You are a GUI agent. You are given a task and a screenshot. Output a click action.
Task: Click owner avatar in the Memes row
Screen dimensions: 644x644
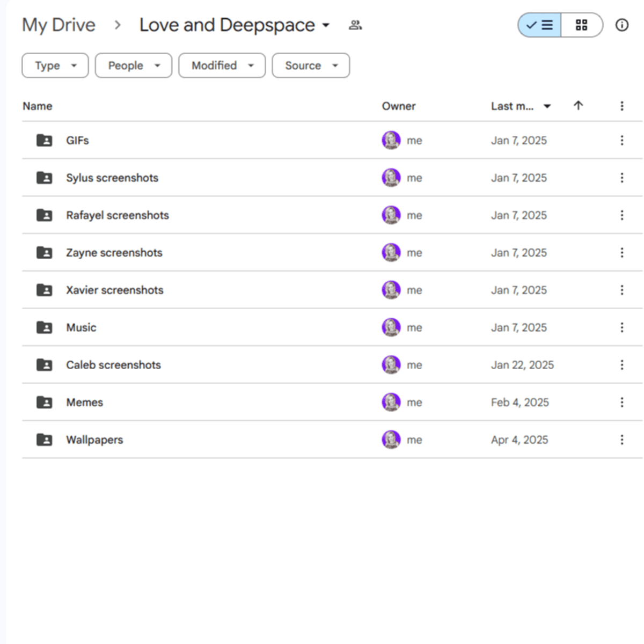point(391,402)
